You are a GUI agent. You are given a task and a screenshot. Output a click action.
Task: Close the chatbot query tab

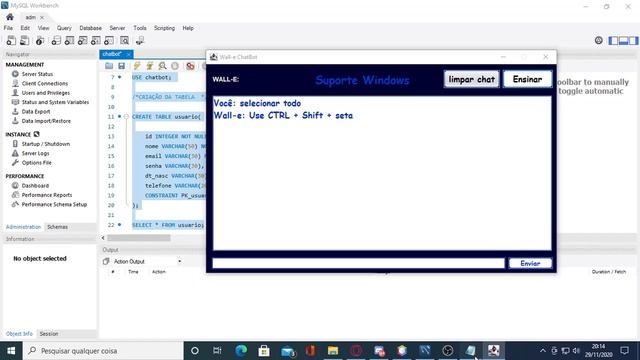[x=129, y=54]
